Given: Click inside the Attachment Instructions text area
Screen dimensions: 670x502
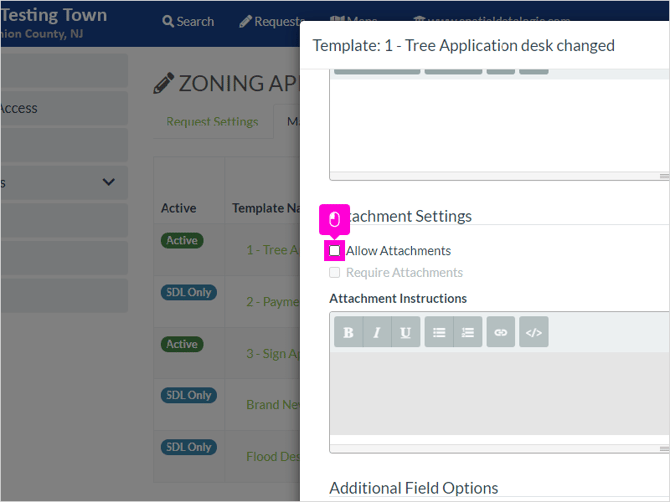Looking at the screenshot, I should click(x=499, y=393).
